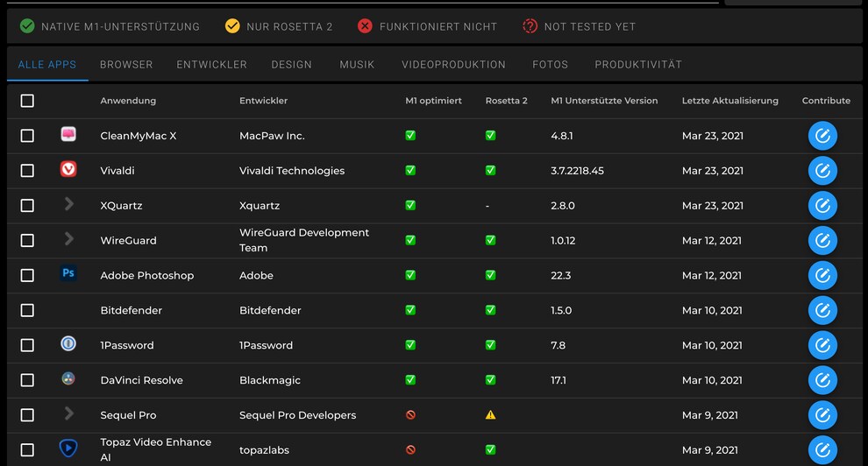Expand the Sequel Pro row chevron
The height and width of the screenshot is (466, 868).
[68, 413]
